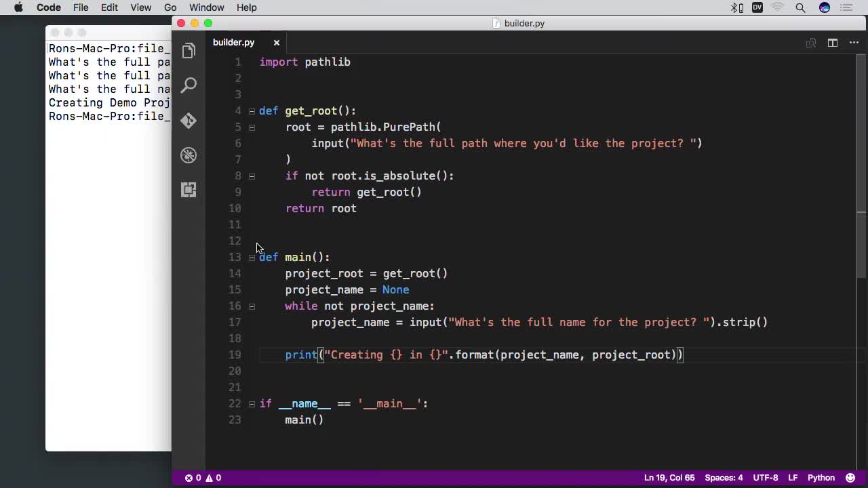Open the Explorer icon in the activity bar

189,50
